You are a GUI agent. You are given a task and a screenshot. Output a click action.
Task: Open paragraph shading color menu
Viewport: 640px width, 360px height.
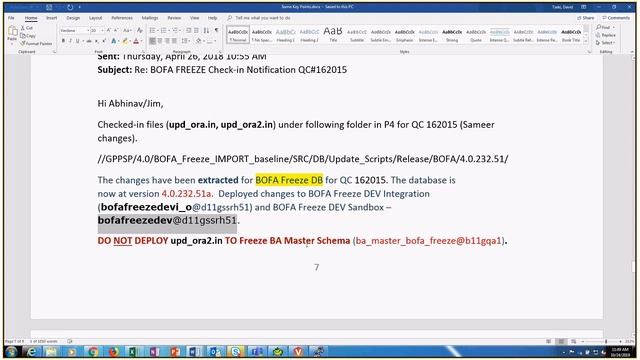pyautogui.click(x=200, y=41)
